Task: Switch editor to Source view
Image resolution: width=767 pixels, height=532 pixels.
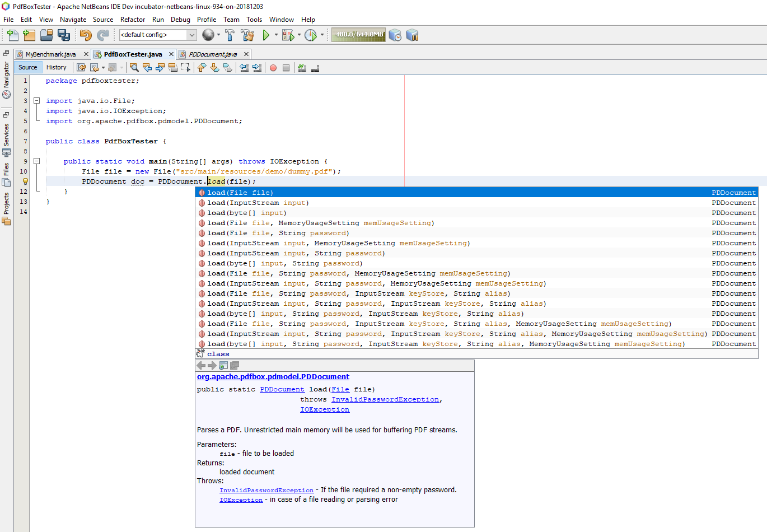Action: pos(28,67)
